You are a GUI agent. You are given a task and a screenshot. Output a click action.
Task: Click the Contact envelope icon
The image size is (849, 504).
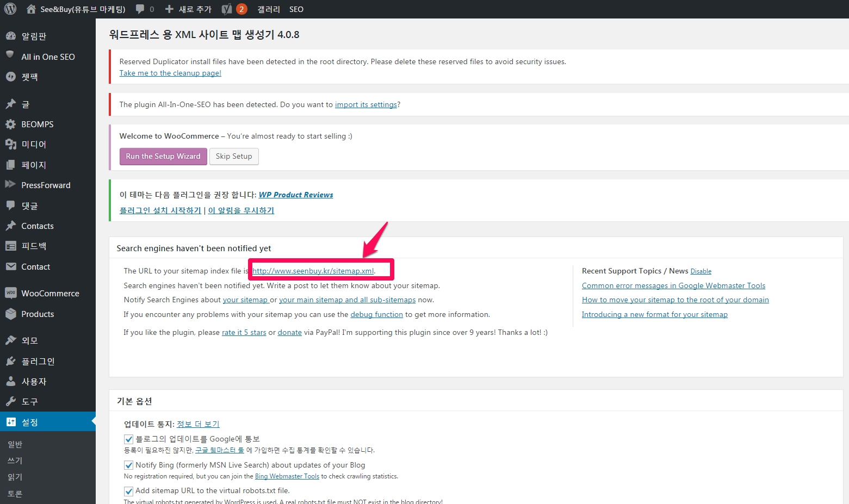tap(11, 266)
